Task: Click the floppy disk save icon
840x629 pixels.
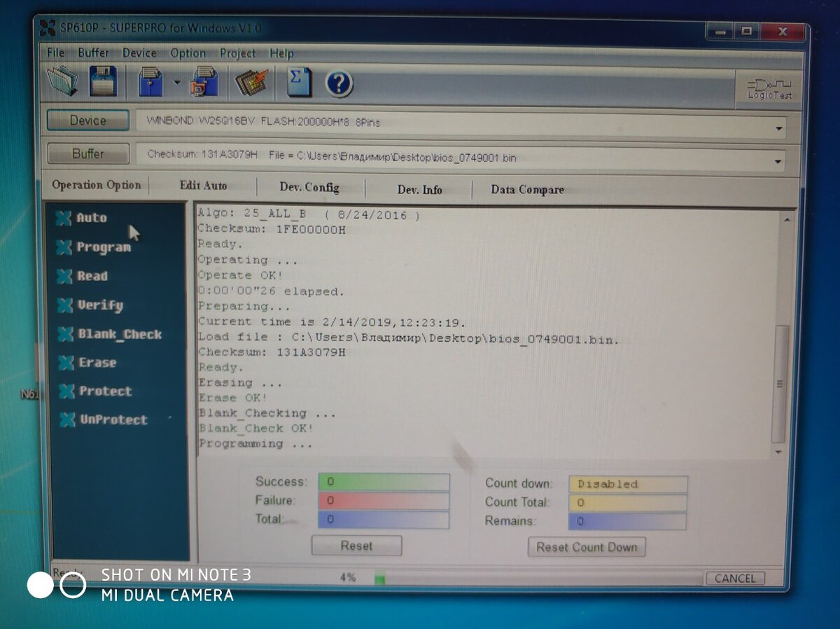Action: click(104, 81)
